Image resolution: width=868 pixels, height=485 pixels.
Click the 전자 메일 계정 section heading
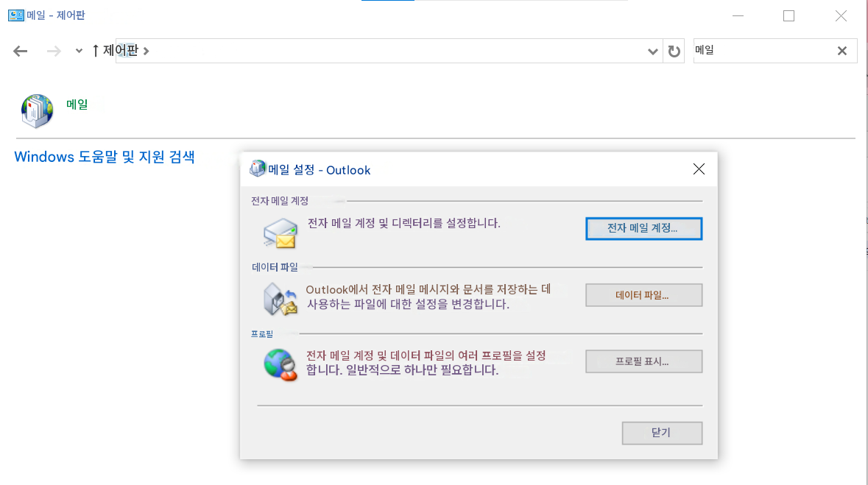280,201
